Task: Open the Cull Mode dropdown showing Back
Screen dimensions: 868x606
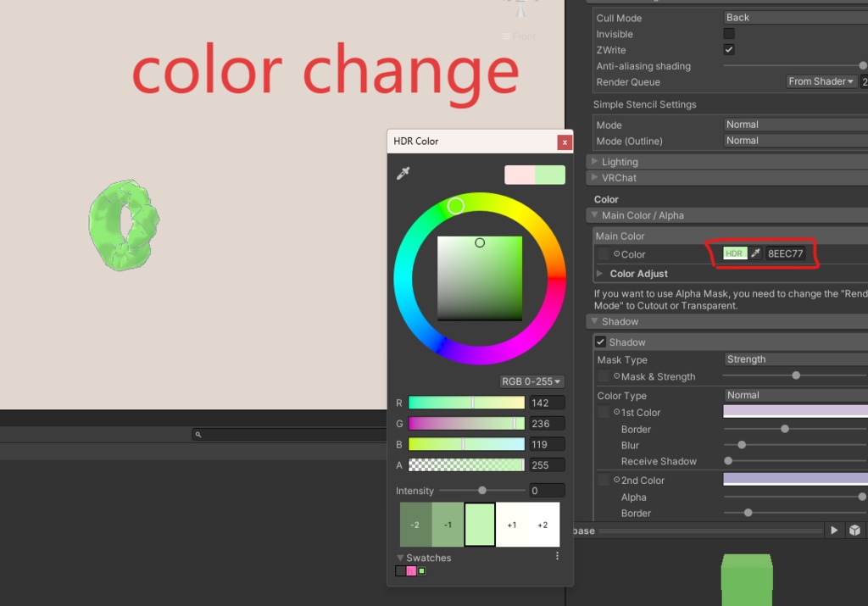Action: coord(795,18)
